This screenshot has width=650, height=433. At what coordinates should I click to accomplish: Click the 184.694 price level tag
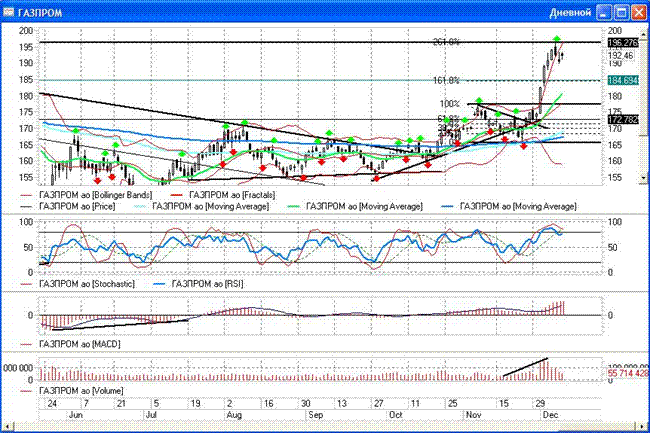[x=623, y=80]
